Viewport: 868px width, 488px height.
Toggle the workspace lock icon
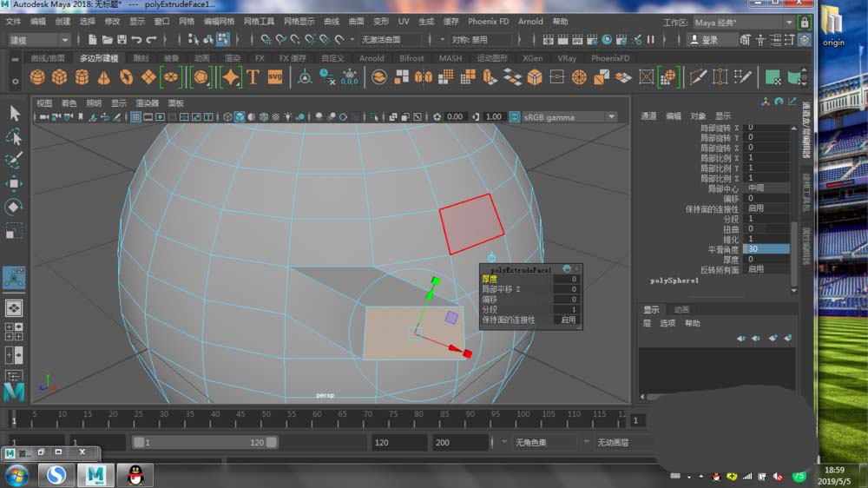point(805,22)
